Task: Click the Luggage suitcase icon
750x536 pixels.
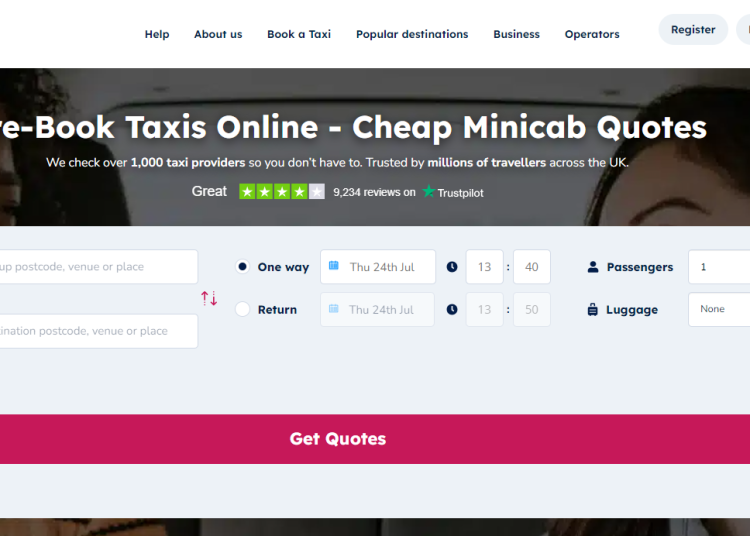Action: [593, 309]
